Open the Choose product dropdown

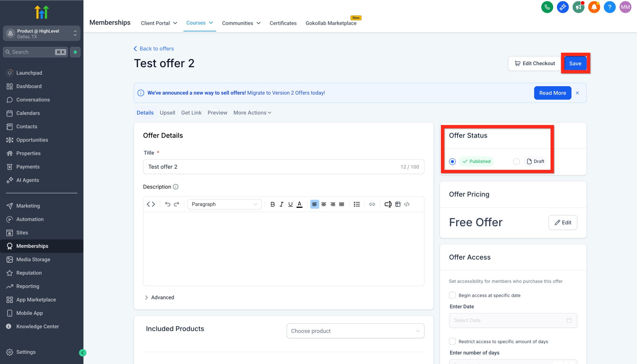pyautogui.click(x=355, y=331)
